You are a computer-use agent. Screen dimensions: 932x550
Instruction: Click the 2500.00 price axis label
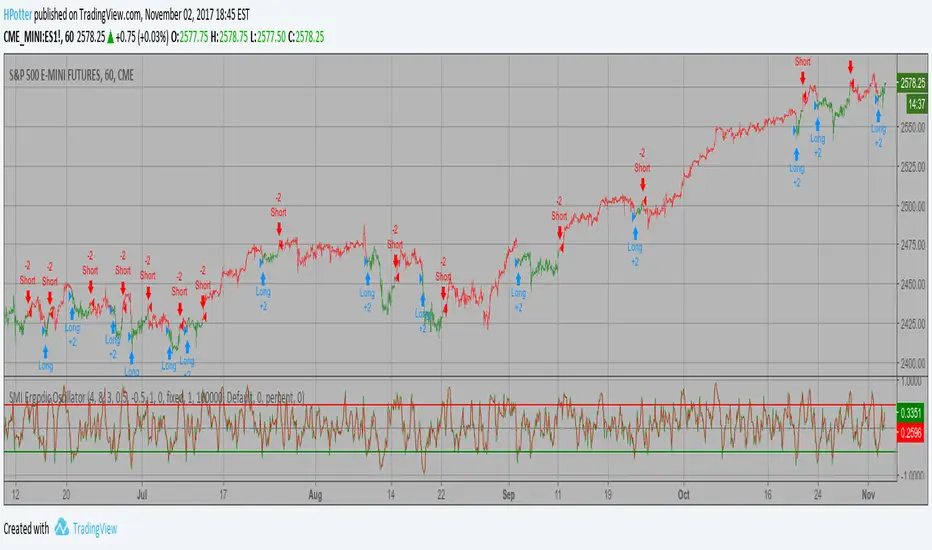912,206
